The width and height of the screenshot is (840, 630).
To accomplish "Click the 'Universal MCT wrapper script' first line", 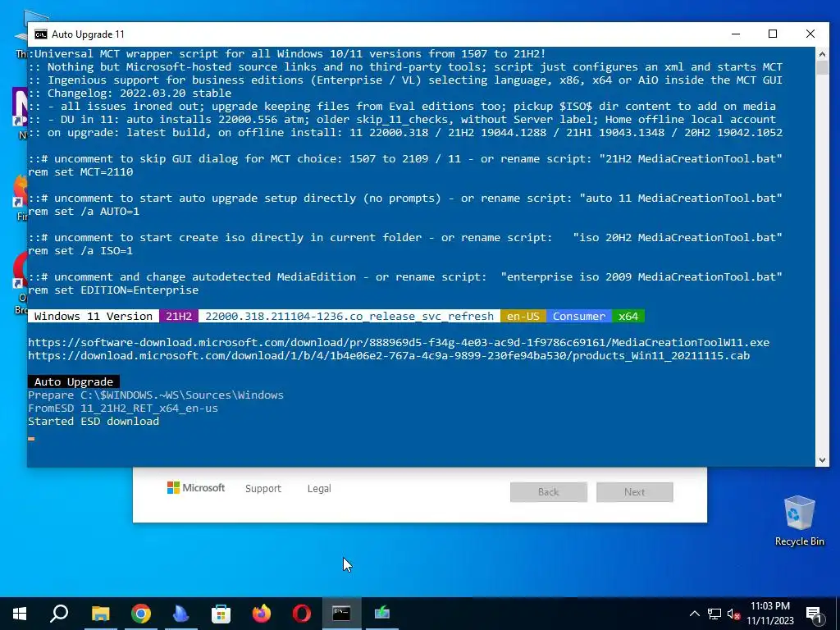I will pos(287,53).
